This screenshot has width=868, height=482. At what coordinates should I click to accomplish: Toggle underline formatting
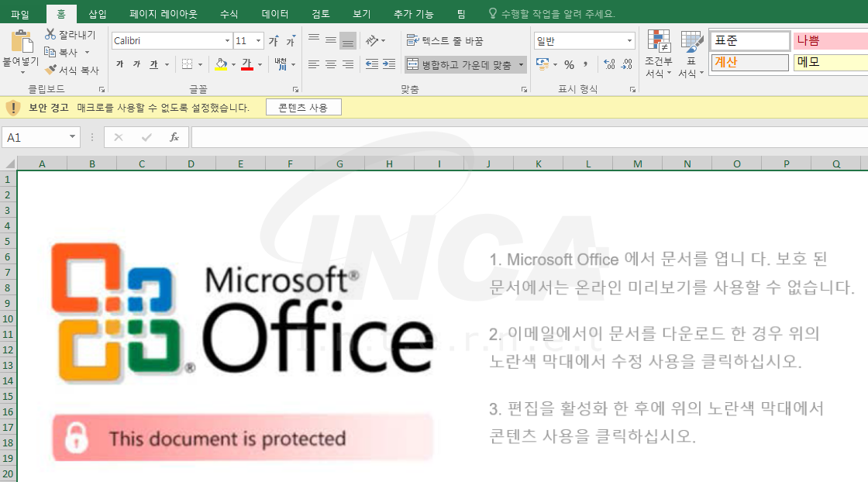point(154,64)
